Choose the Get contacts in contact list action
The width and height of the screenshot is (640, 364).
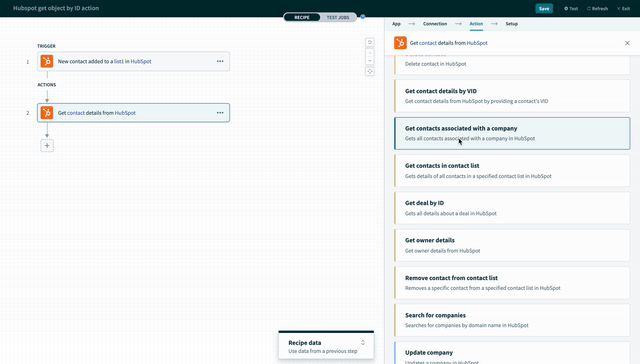[x=512, y=171]
